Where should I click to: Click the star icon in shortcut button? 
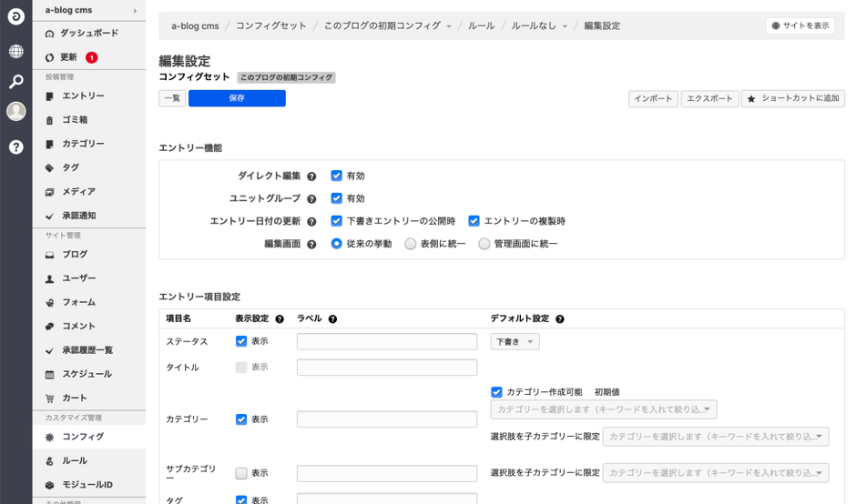751,99
